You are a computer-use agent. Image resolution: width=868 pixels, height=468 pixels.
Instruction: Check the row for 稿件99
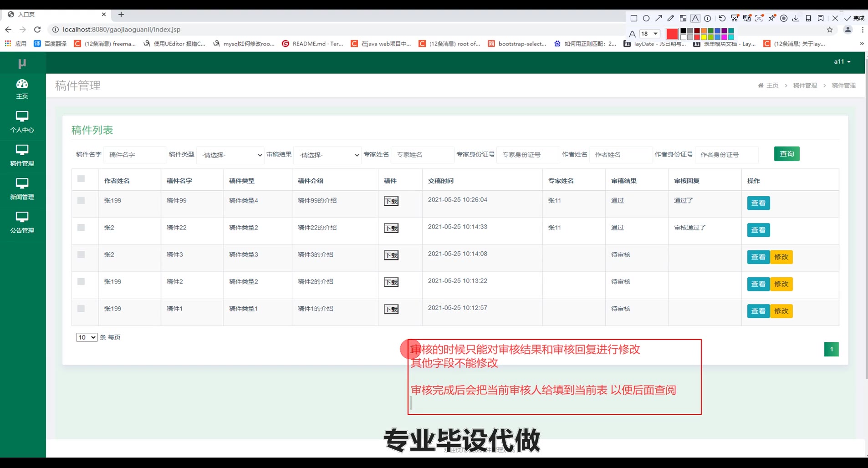pos(81,200)
